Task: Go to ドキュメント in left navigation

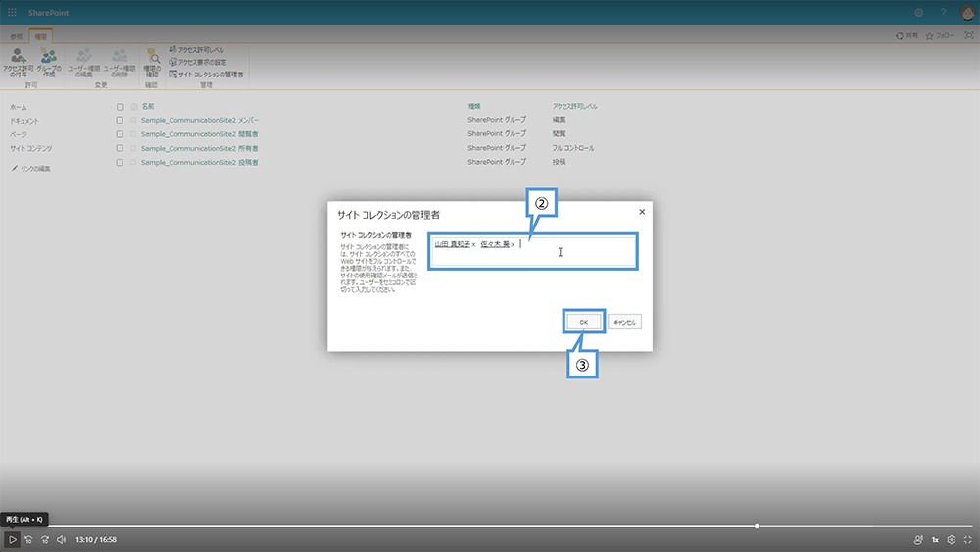Action: 24,121
